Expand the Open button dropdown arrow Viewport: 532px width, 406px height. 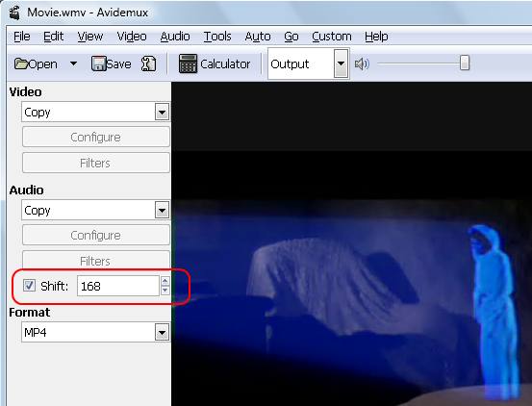coord(73,63)
